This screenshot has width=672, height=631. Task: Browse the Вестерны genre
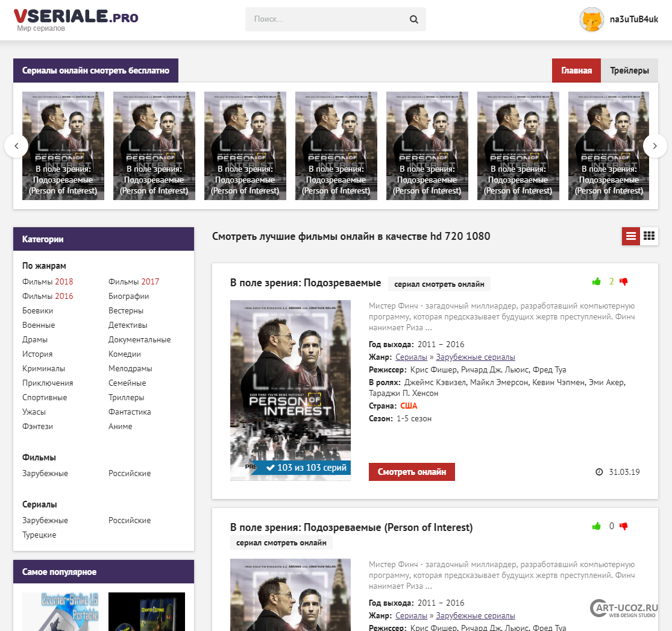tap(125, 311)
